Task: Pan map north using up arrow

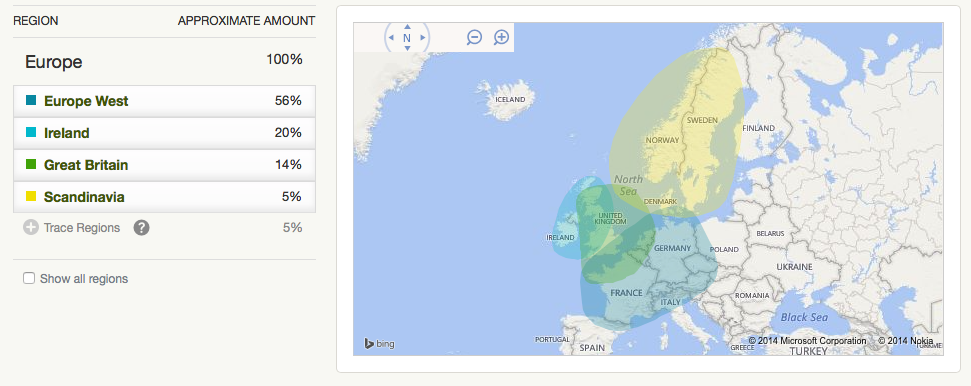Action: 407,27
